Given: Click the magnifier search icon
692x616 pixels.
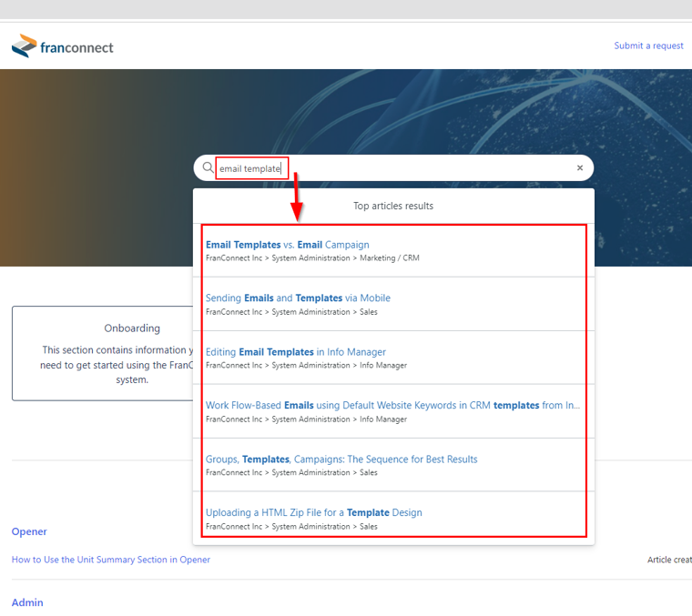Looking at the screenshot, I should tap(208, 167).
